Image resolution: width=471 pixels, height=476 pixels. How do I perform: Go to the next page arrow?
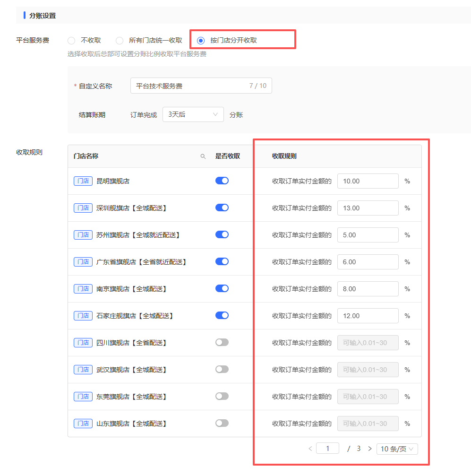pos(370,449)
